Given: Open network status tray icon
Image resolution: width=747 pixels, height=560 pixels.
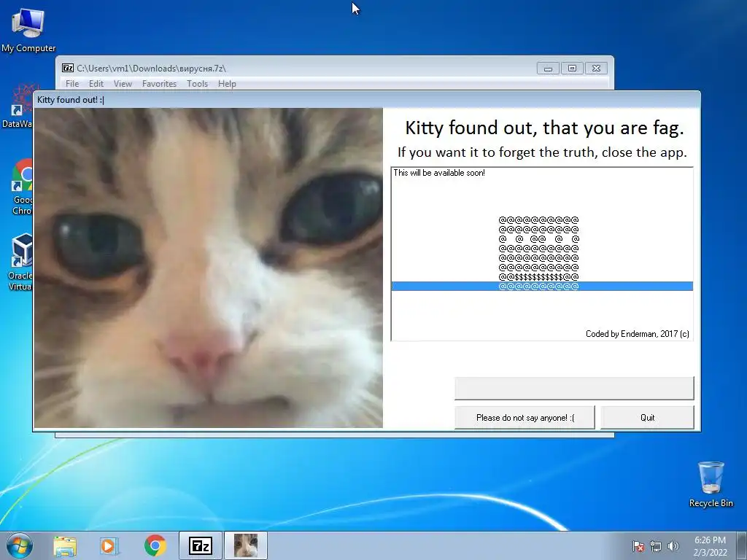Looking at the screenshot, I should pyautogui.click(x=656, y=546).
